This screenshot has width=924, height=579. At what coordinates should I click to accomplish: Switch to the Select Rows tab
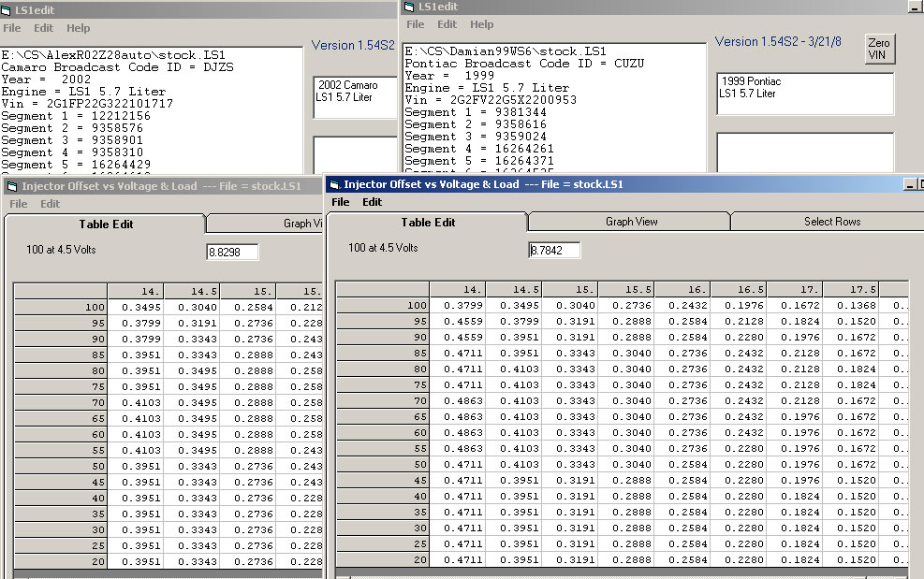(x=831, y=222)
